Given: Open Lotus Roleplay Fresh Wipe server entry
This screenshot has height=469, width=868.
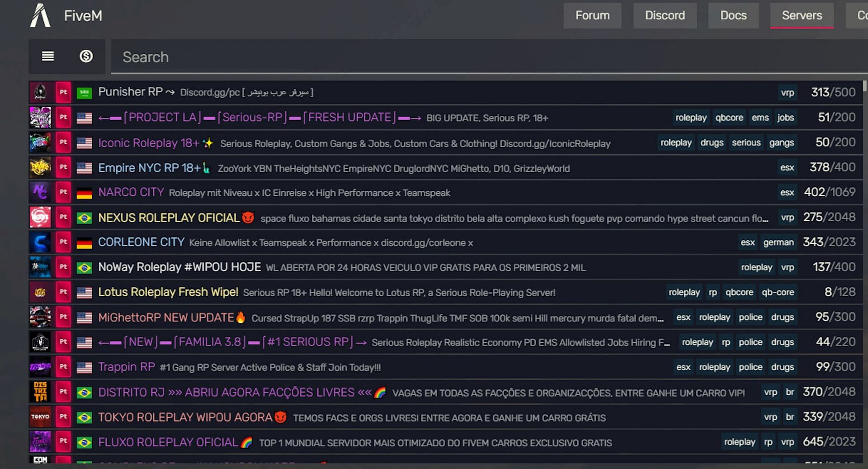Looking at the screenshot, I should pyautogui.click(x=168, y=292).
